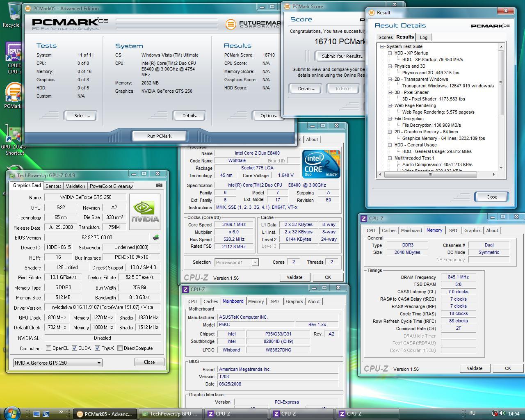Click the Futuremark Corporation logo
The height and width of the screenshot is (420, 525).
pos(253,24)
